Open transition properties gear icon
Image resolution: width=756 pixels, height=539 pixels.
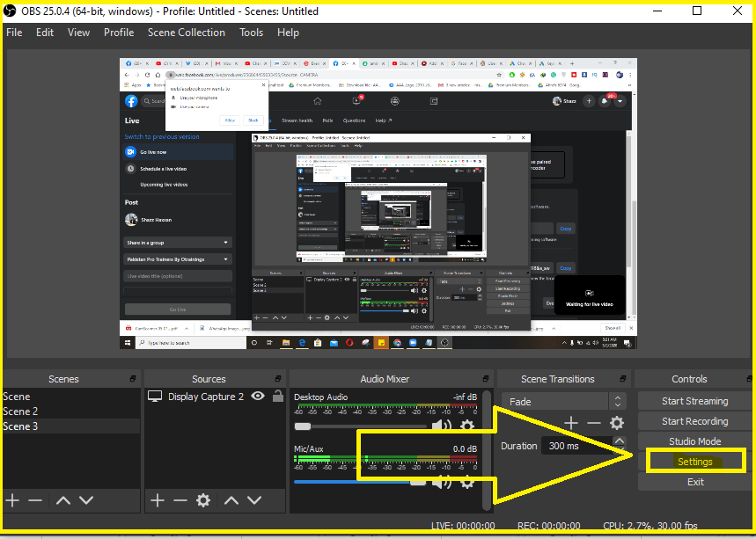(x=617, y=423)
